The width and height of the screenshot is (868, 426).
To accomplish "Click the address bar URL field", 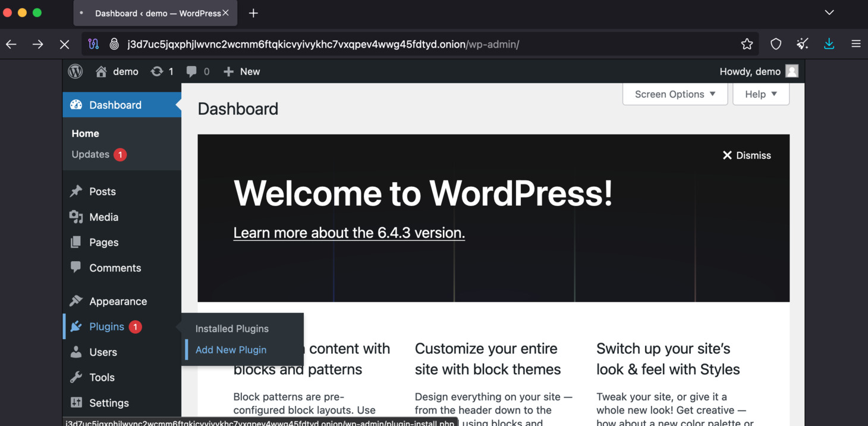I will click(x=419, y=44).
